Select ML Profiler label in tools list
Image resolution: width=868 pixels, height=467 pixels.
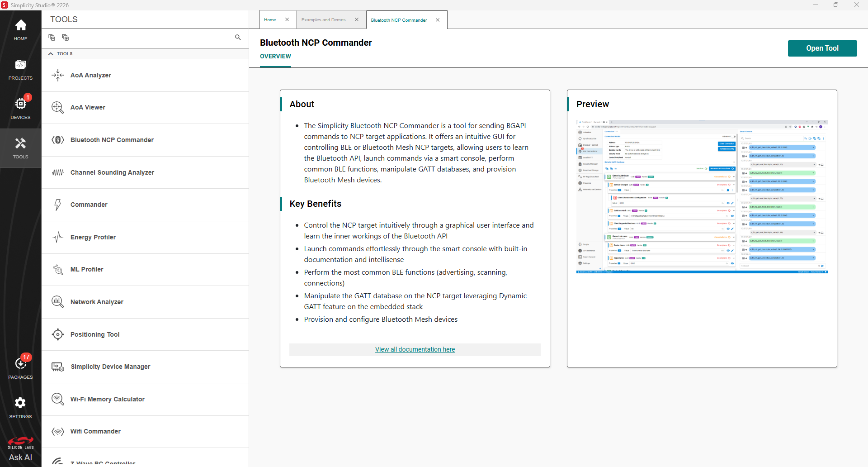(87, 269)
